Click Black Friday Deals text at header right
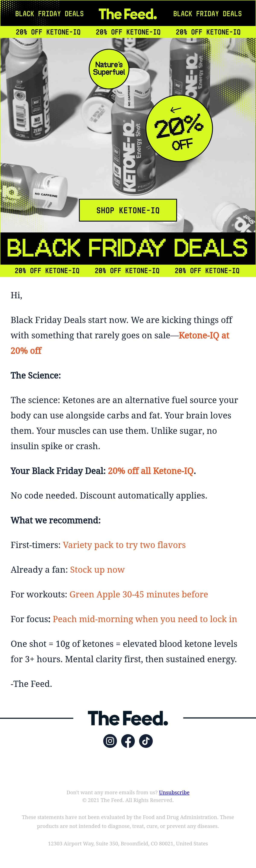The image size is (256, 868). (x=207, y=14)
